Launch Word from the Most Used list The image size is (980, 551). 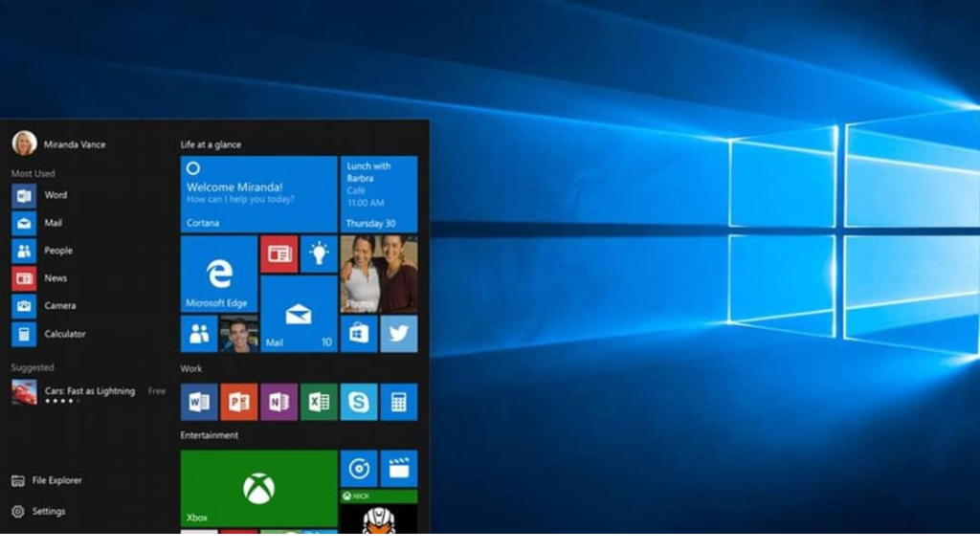click(39, 195)
